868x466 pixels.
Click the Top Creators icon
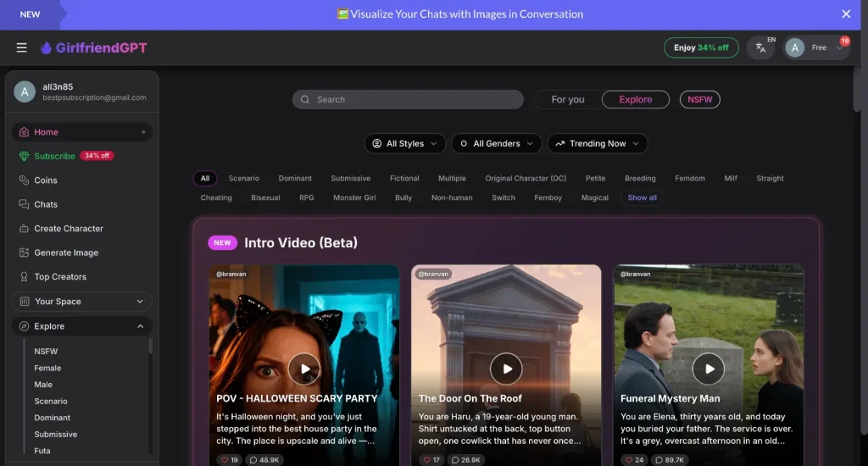point(24,277)
